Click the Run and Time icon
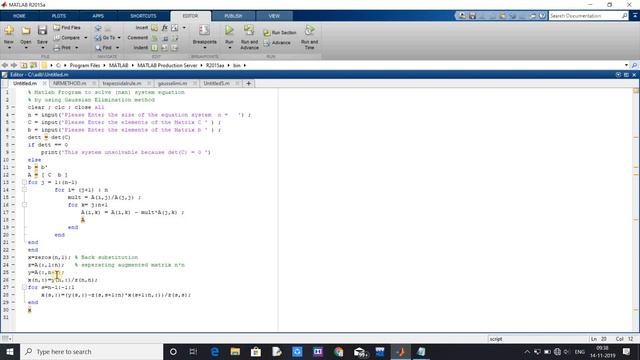 pyautogui.click(x=309, y=30)
